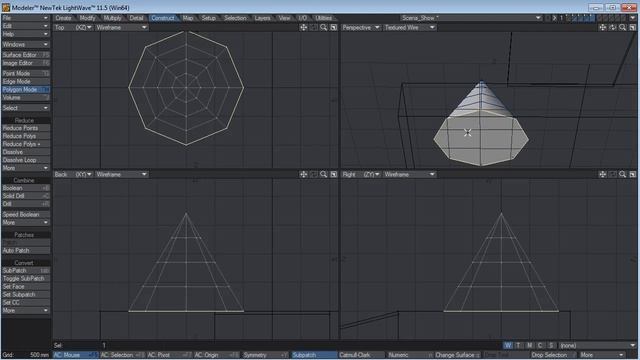Select the S selection map button

coord(551,345)
